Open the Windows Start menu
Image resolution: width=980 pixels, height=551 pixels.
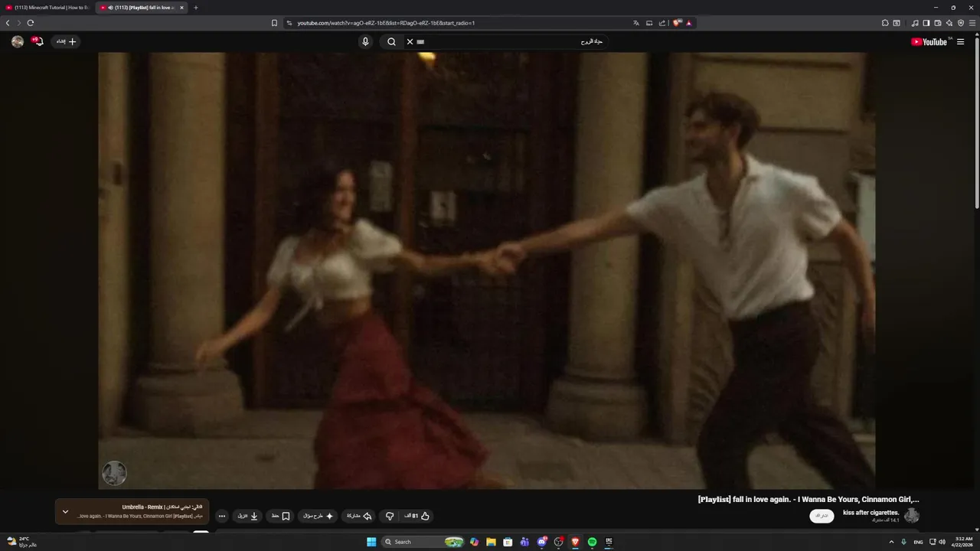[x=371, y=542]
